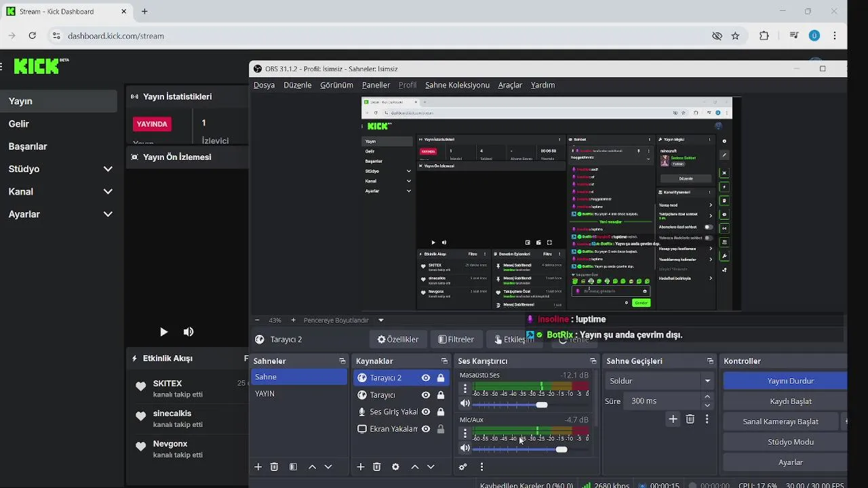Bookmark this page with star icon
Screen dimensions: 868x488
pyautogui.click(x=735, y=36)
